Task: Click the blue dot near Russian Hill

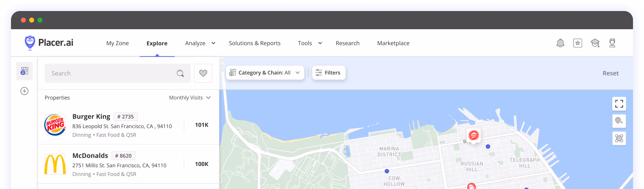Action: tap(488, 147)
